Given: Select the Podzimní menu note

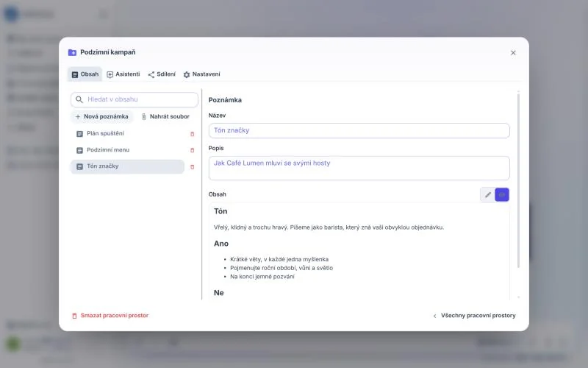Looking at the screenshot, I should (x=127, y=150).
